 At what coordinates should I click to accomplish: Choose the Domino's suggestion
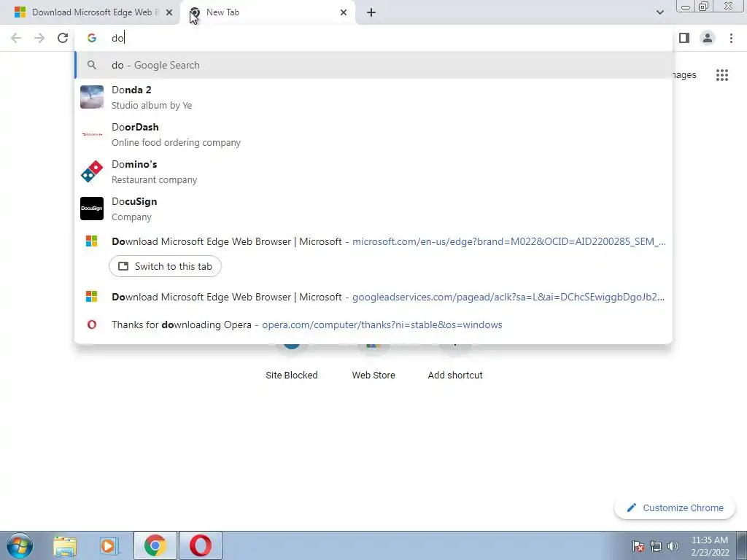373,171
